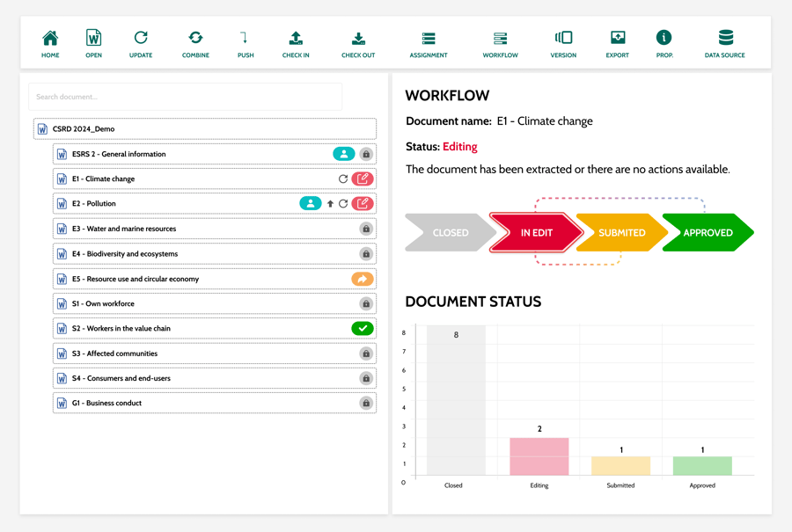Viewport: 792px width, 532px height.
Task: Click the pink Editing bar in chart
Action: pyautogui.click(x=539, y=456)
